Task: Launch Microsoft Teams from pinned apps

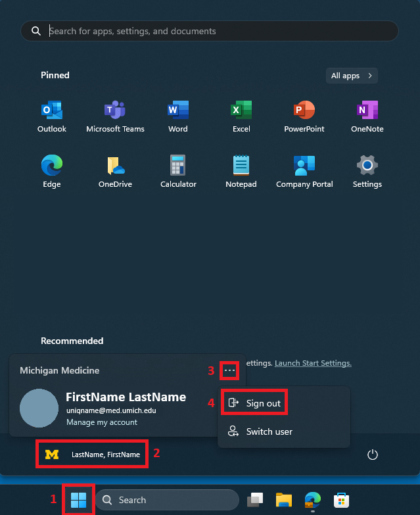Action: click(x=115, y=116)
